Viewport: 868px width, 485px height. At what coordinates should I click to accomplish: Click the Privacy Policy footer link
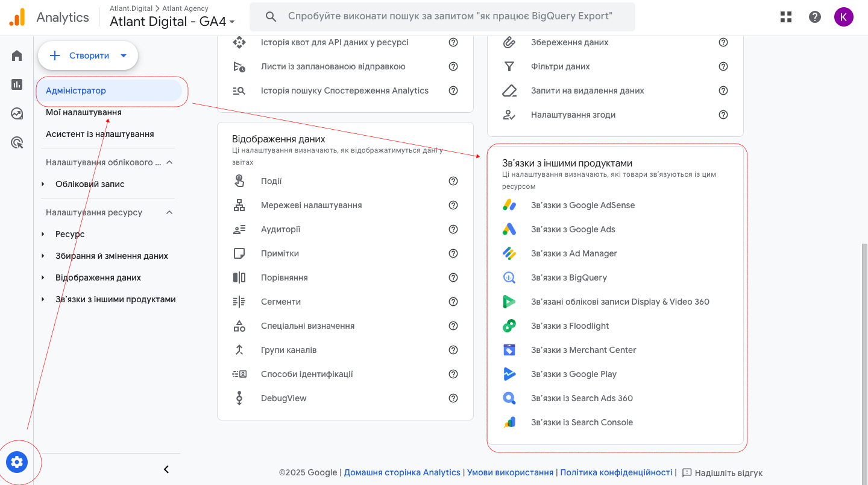616,472
